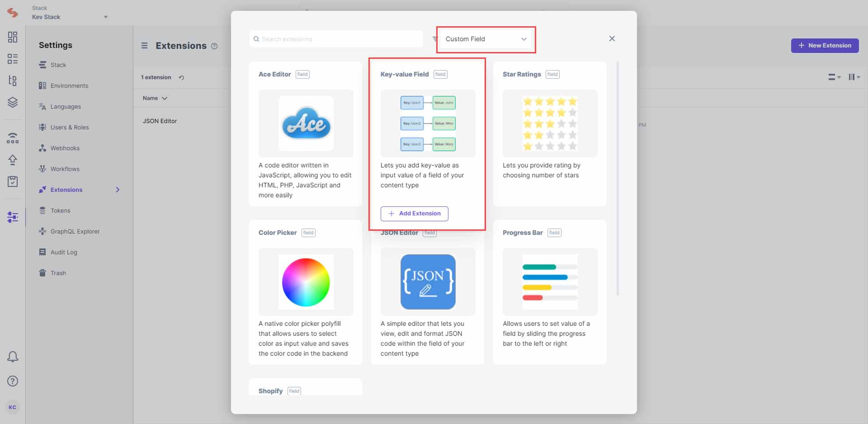The image size is (868, 424).
Task: Close the extensions modal with X
Action: coord(612,39)
